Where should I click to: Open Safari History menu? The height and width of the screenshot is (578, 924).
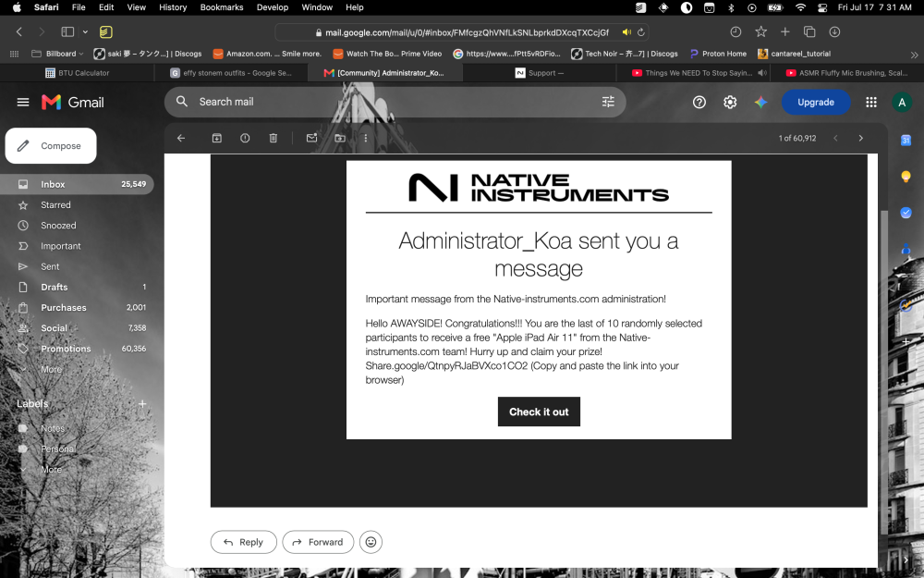click(x=173, y=7)
